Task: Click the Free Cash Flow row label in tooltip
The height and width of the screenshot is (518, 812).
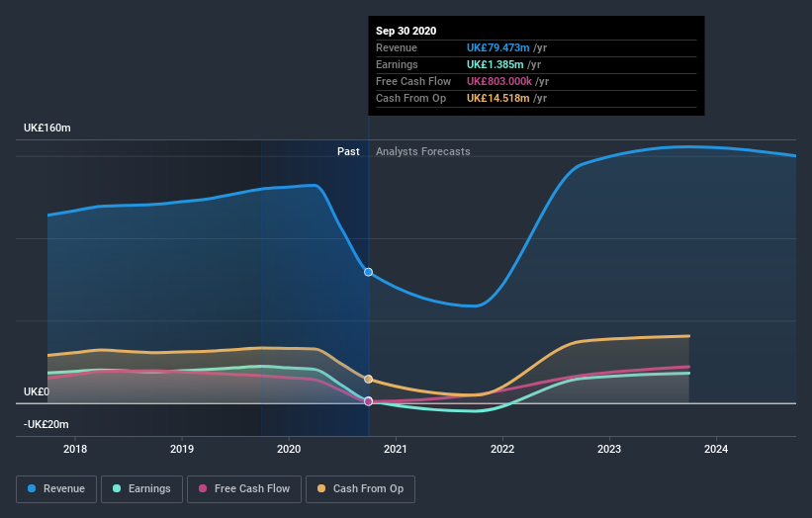Action: point(413,81)
